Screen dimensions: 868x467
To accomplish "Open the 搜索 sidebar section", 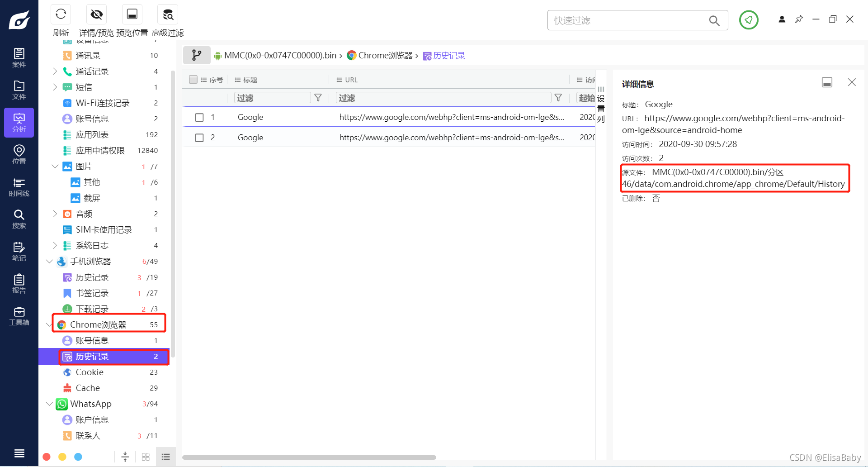I will pos(19,219).
